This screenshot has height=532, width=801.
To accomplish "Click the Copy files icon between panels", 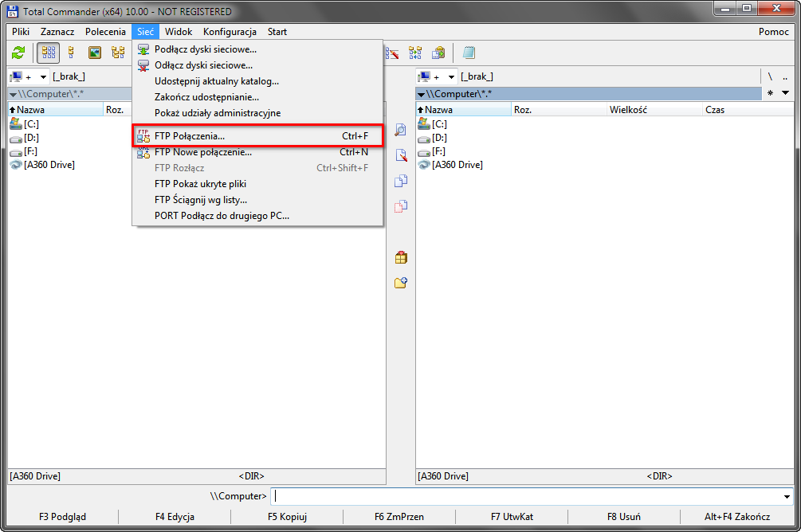I will (401, 181).
